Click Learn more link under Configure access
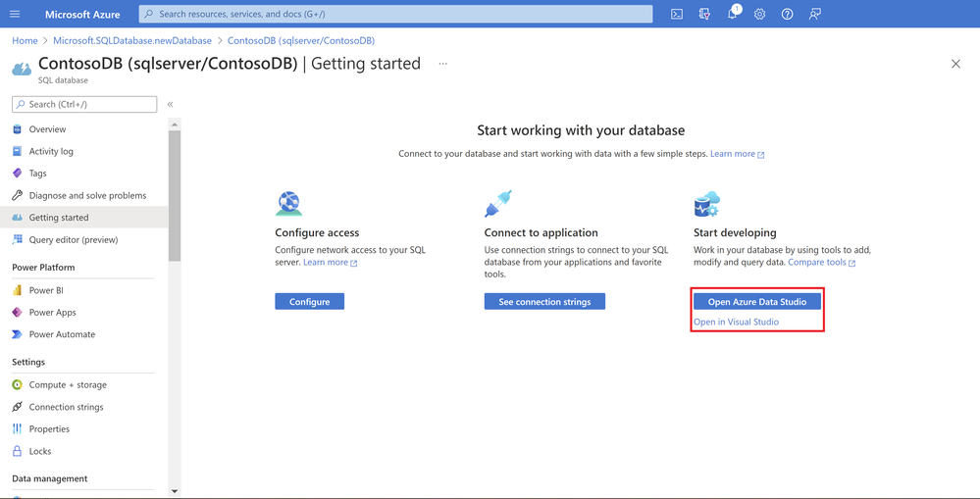Screen dimensions: 980x499 [330, 263]
